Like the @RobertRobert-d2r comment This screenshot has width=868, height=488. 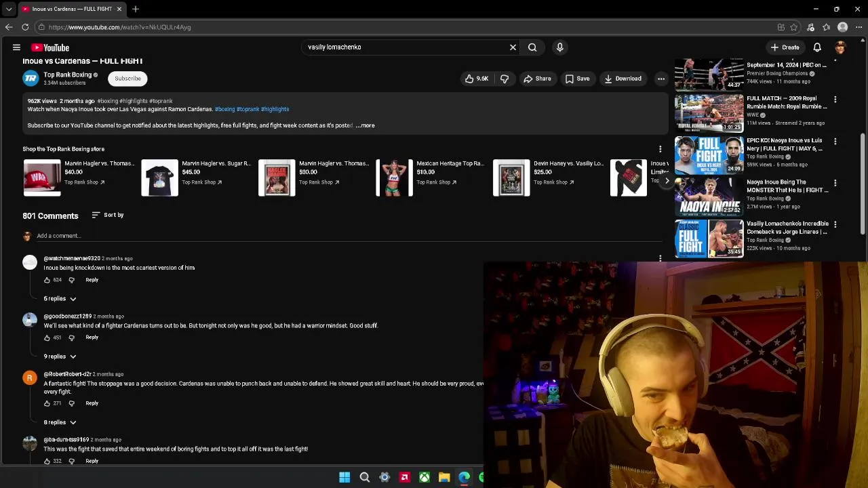pos(47,403)
